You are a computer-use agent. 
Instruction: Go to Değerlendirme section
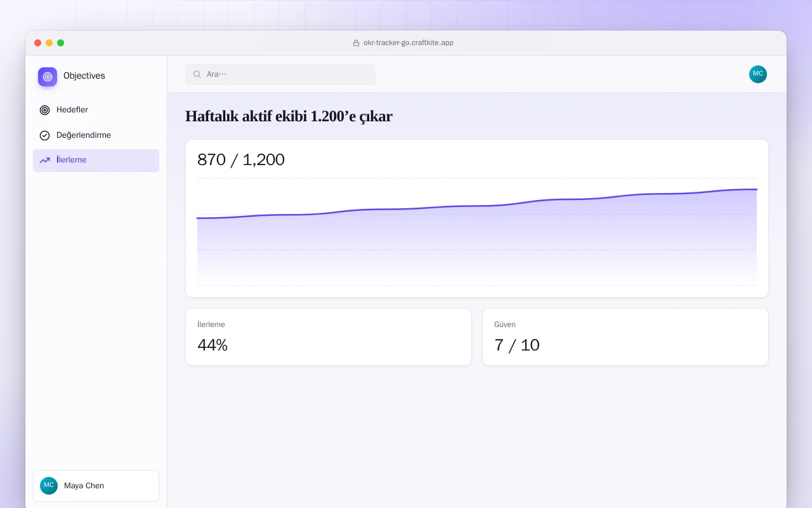96,135
